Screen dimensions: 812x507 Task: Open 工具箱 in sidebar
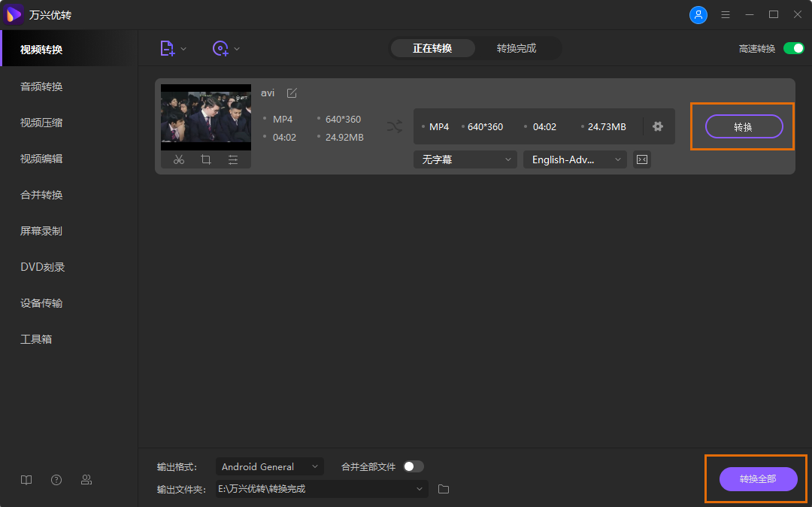click(x=36, y=339)
